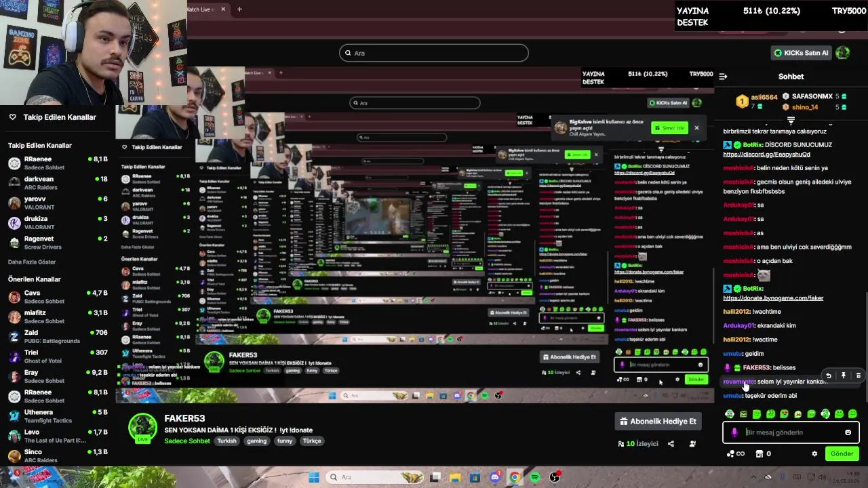Focus the Bir mesaj gönderin input
Screen dimensions: 868x488
point(791,432)
